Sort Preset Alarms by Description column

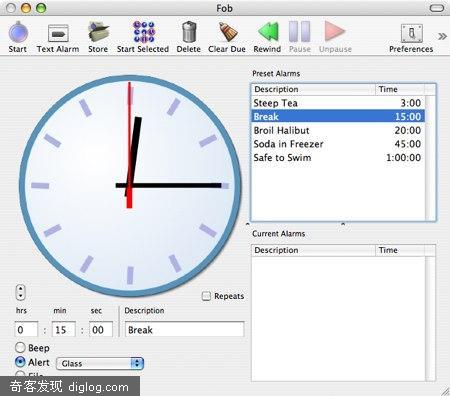(x=313, y=89)
